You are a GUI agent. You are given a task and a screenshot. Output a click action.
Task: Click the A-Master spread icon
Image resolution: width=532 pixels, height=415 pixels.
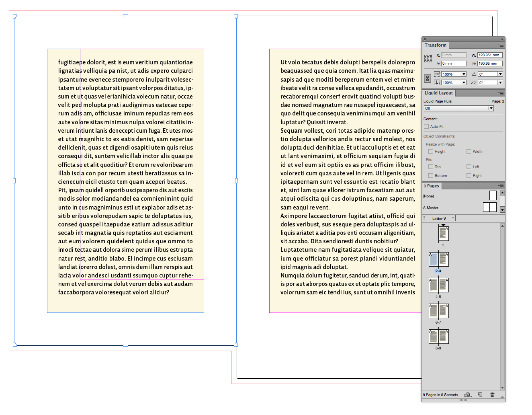489,207
